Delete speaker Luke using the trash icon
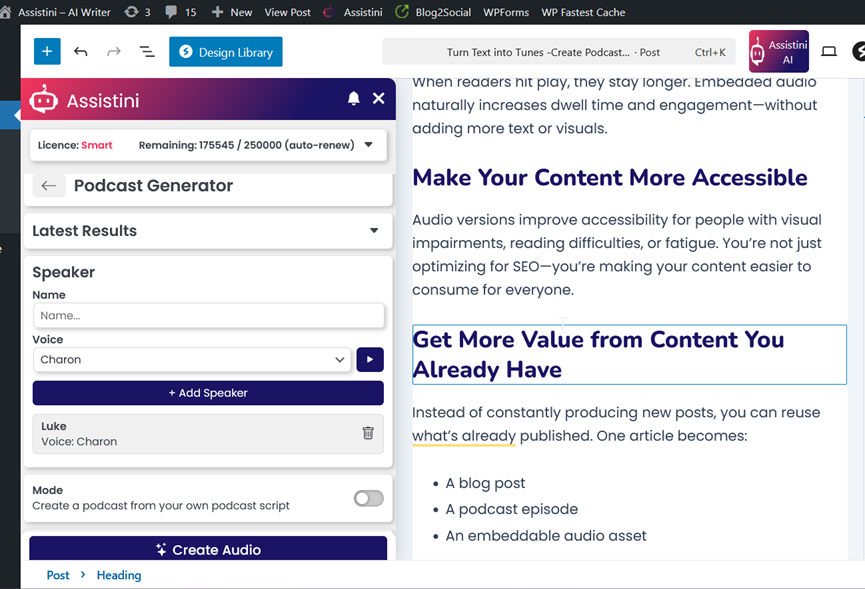 tap(367, 433)
